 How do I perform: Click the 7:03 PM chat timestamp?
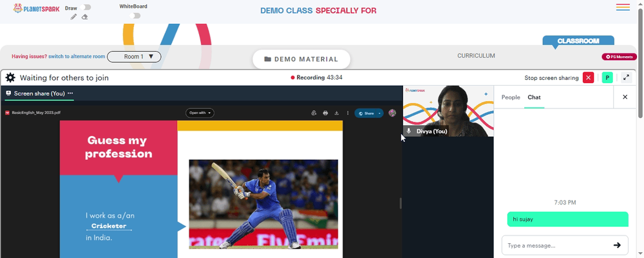coord(565,203)
